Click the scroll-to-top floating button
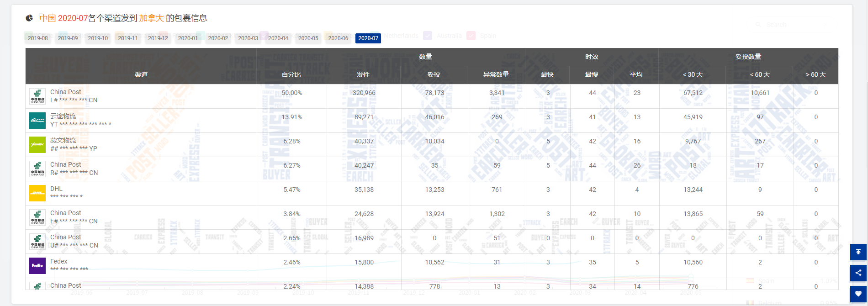This screenshot has height=306, width=868. (x=858, y=252)
